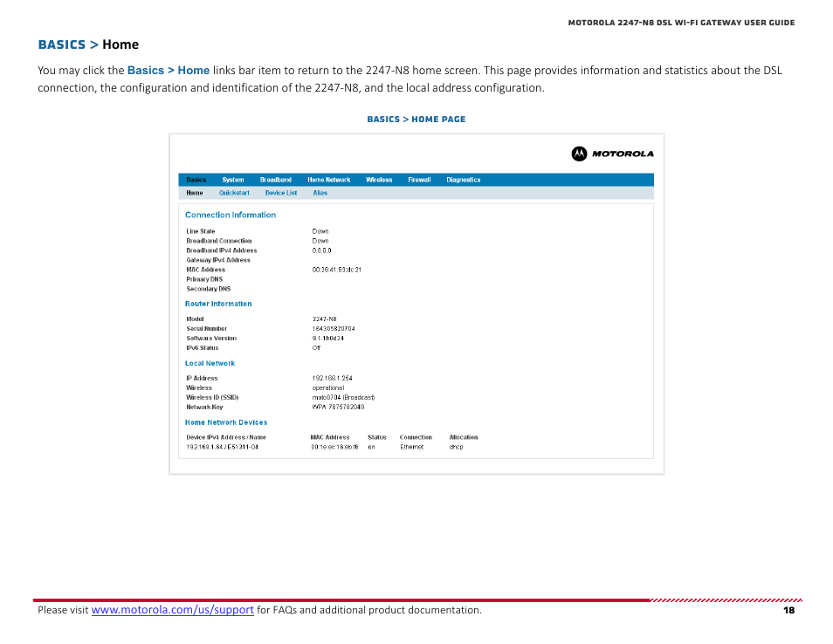Click the Basics > Home link in paragraph
The image size is (833, 644).
(169, 71)
